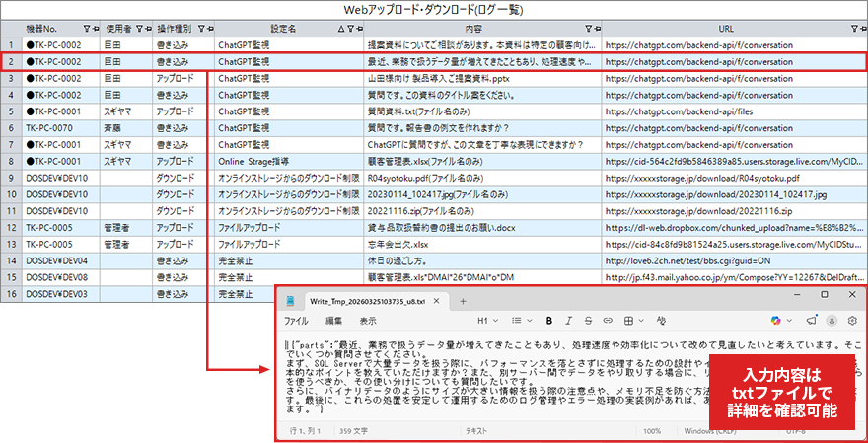Toggle italic formatting in Notepad
868x443 pixels.
[x=567, y=321]
